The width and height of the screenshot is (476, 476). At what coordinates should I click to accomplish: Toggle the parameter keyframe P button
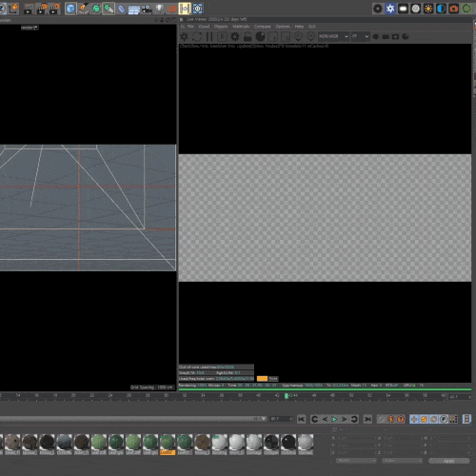tap(444, 419)
